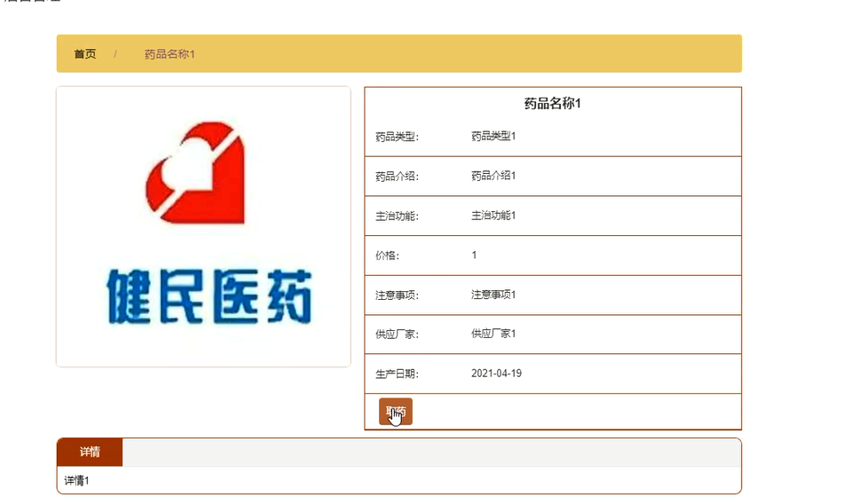Image resolution: width=843 pixels, height=504 pixels.
Task: Click the 主治功能1 value
Action: pos(493,216)
